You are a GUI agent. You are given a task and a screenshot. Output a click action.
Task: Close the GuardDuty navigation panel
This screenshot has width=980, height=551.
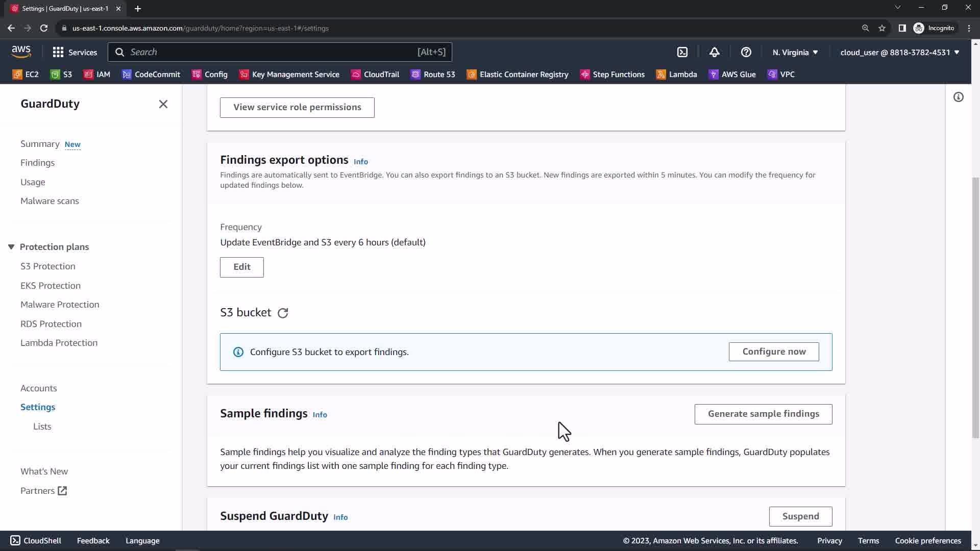coord(163,104)
